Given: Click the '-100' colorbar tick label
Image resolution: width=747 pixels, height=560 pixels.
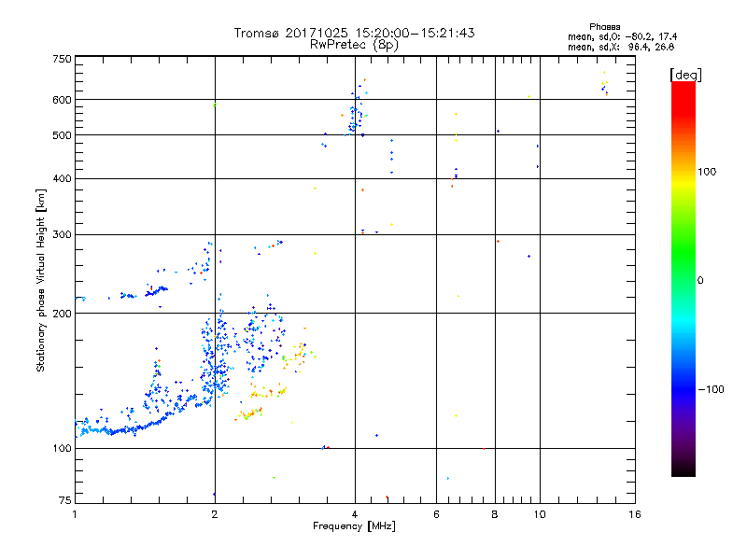Looking at the screenshot, I should point(711,389).
